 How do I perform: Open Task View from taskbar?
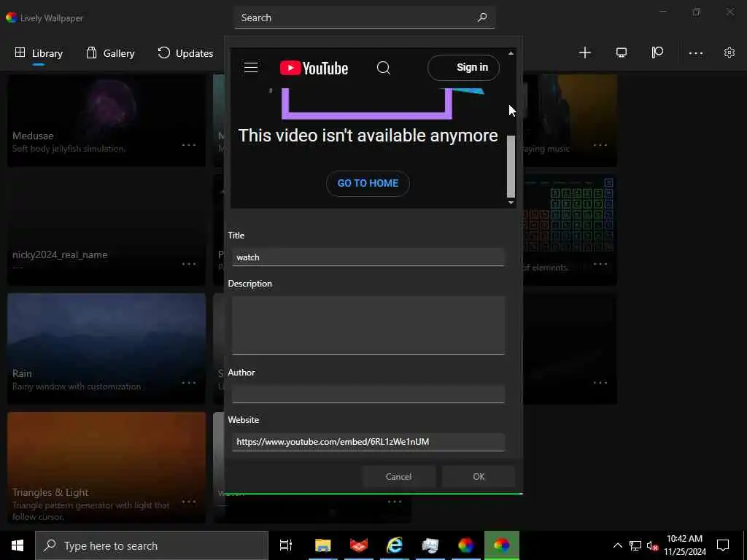coord(286,545)
